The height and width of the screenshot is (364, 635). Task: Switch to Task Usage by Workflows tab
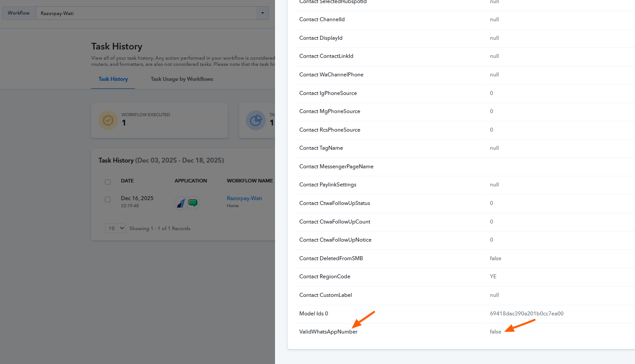click(182, 79)
